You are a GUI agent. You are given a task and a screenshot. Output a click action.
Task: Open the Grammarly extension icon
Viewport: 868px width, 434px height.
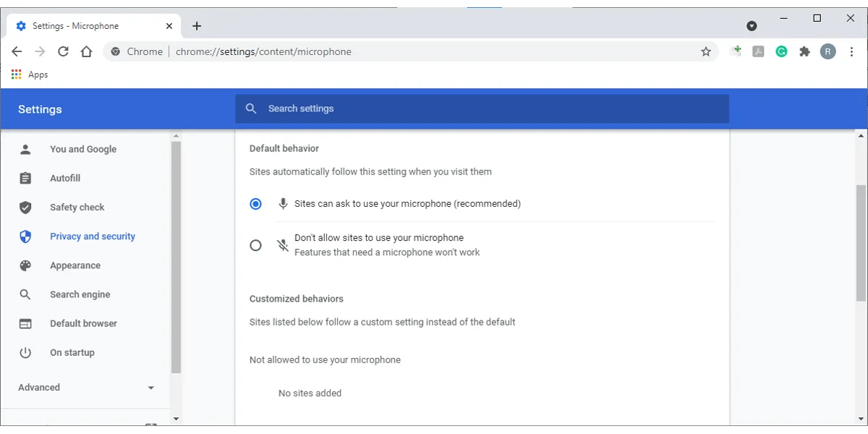pyautogui.click(x=781, y=51)
